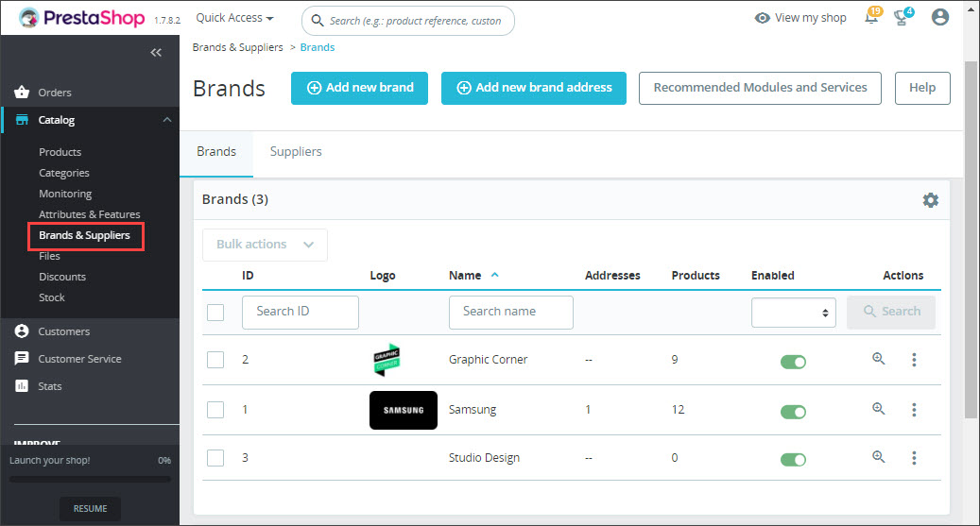View Graphic Corner brand with magnifier icon
The width and height of the screenshot is (980, 526).
point(878,359)
